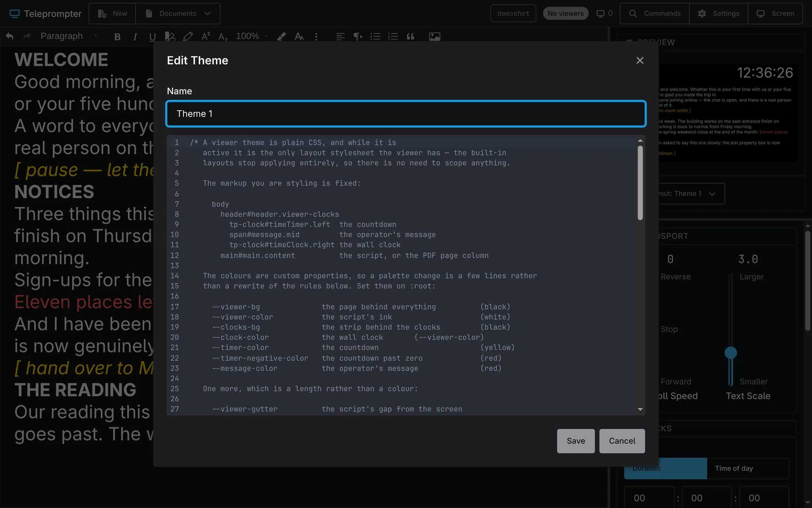Close the Edit Theme dialog
The height and width of the screenshot is (508, 812).
pos(640,60)
